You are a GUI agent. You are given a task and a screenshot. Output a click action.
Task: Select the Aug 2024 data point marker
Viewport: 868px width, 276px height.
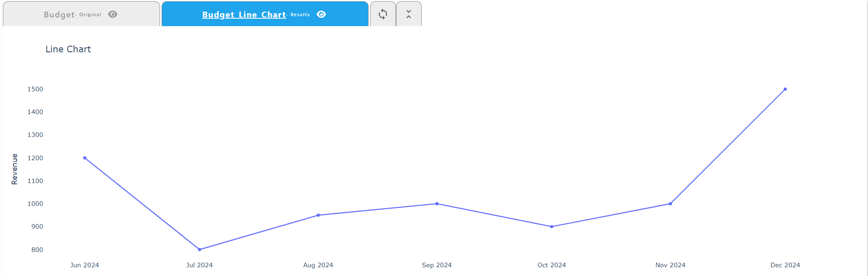318,215
